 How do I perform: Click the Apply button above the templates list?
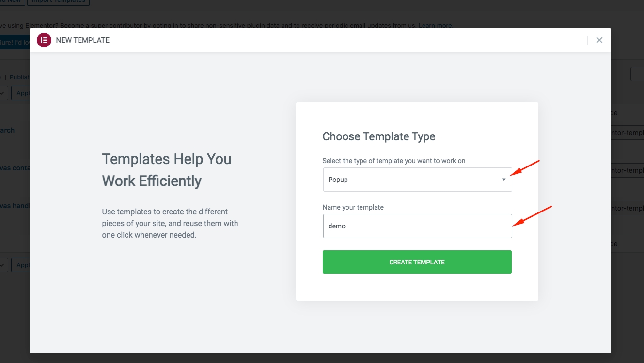click(x=21, y=93)
